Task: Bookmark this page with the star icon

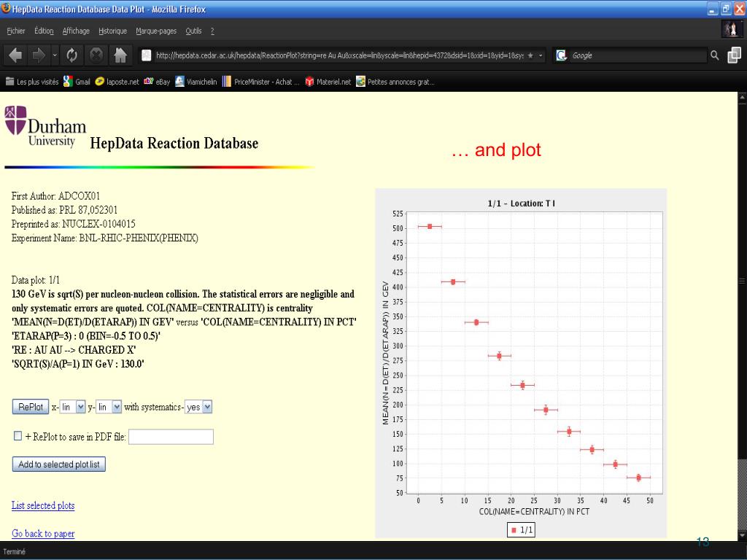Action: click(530, 55)
